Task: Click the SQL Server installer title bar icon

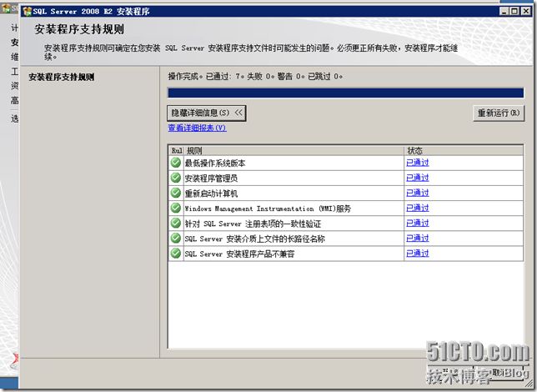Action: click(x=27, y=12)
